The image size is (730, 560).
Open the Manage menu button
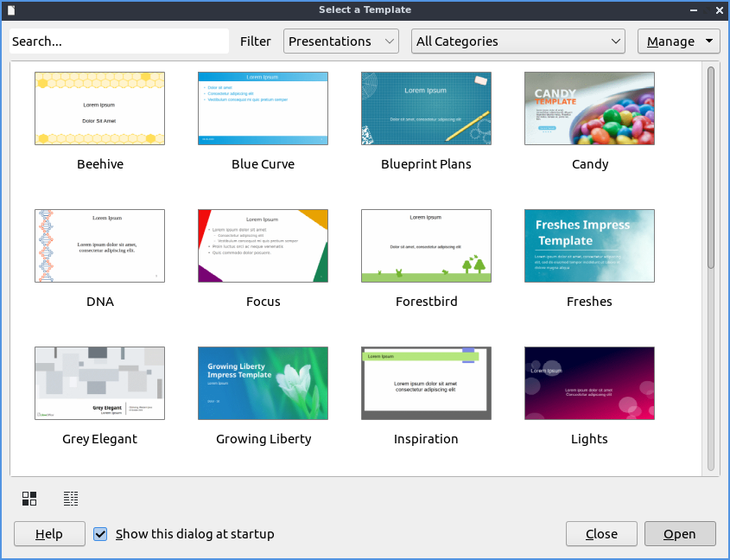point(678,41)
